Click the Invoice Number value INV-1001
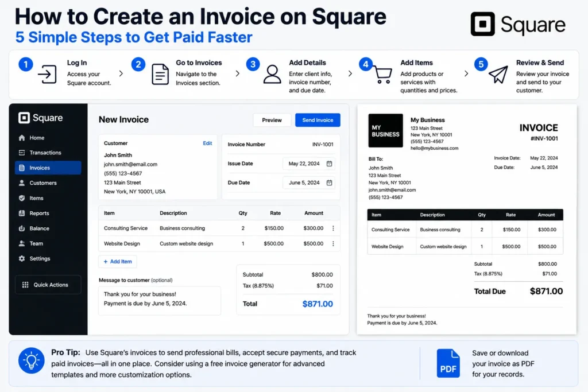Screen dimensions: 588x392 click(323, 144)
